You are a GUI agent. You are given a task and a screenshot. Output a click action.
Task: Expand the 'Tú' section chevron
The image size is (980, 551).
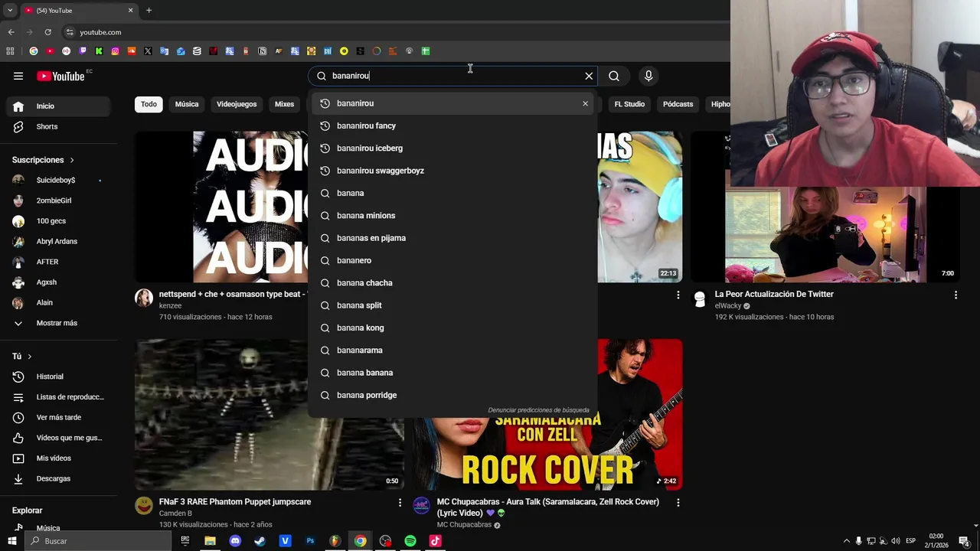tap(30, 357)
